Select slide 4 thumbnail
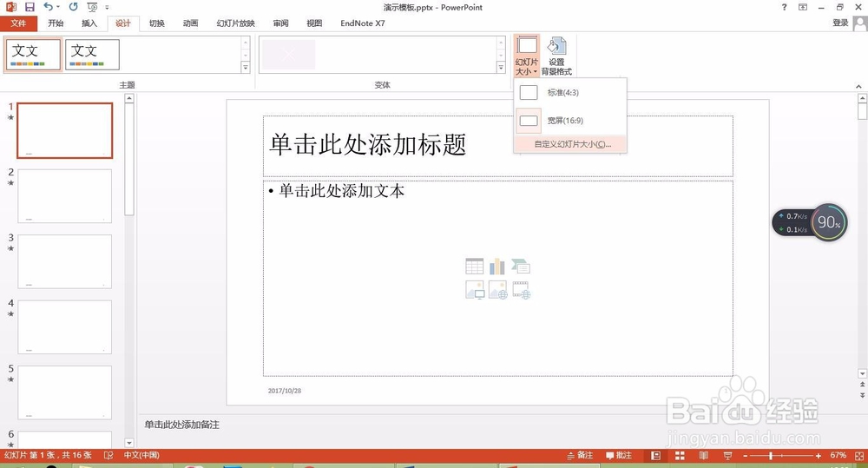The image size is (868, 468). 65,326
